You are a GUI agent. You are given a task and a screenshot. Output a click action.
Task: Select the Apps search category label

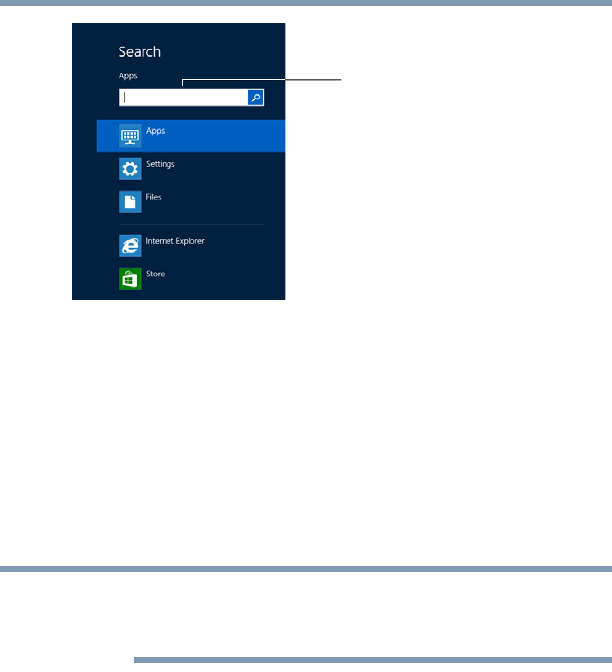click(155, 131)
